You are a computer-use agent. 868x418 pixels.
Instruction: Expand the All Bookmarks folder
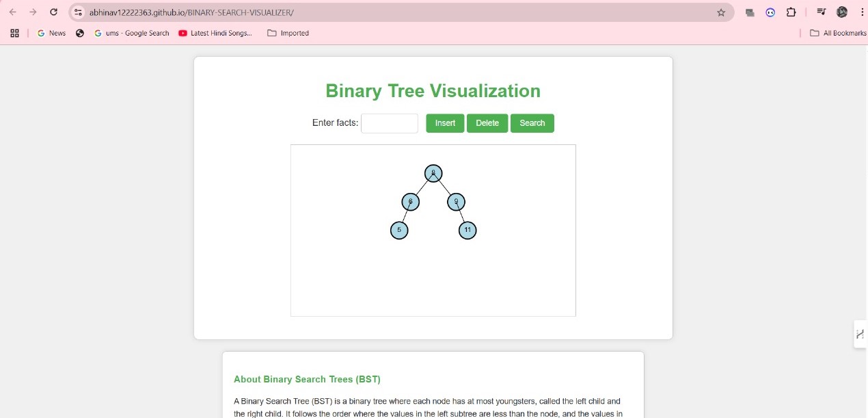(x=838, y=33)
